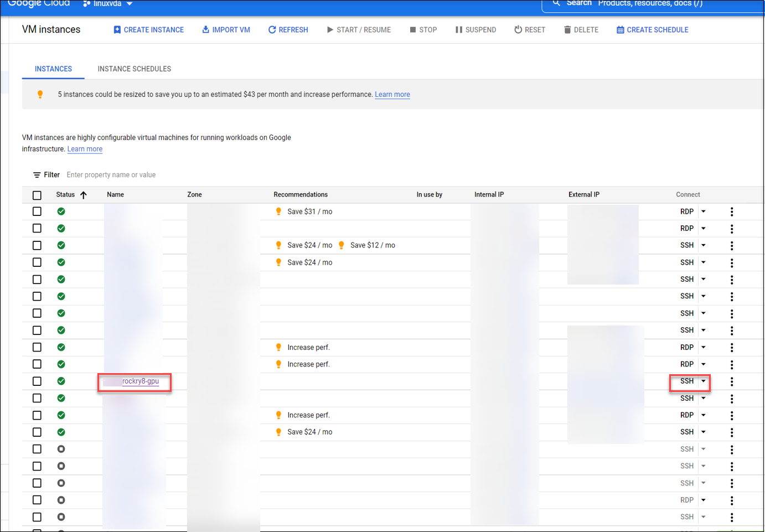Screen dimensions: 765x532
Task: Tick the checkbox of the first instance row
Action: coord(37,211)
